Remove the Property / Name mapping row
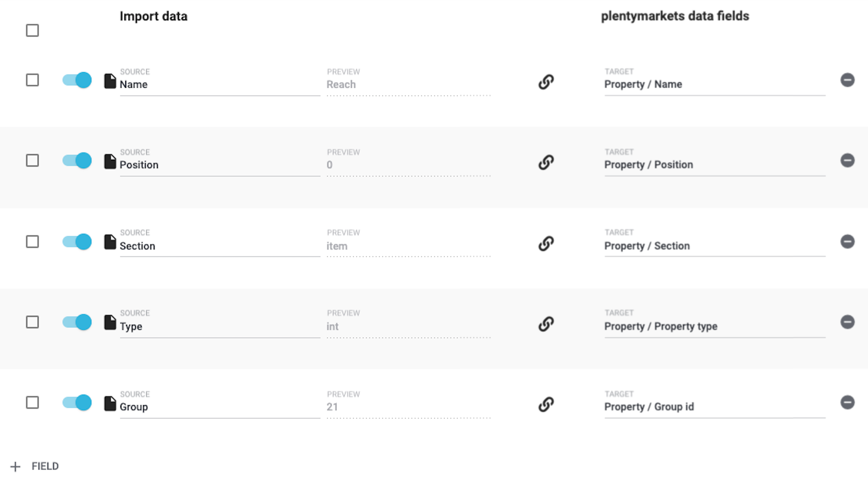 click(x=847, y=80)
